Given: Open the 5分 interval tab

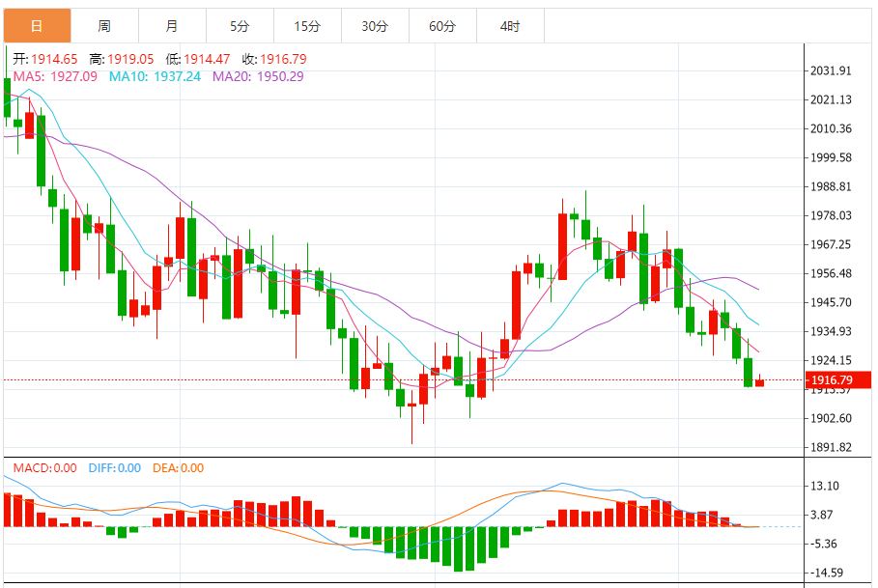Looking at the screenshot, I should click(x=240, y=26).
